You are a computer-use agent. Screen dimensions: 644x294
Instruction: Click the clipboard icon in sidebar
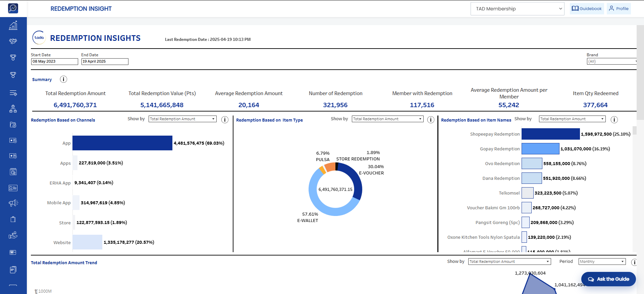(13, 219)
